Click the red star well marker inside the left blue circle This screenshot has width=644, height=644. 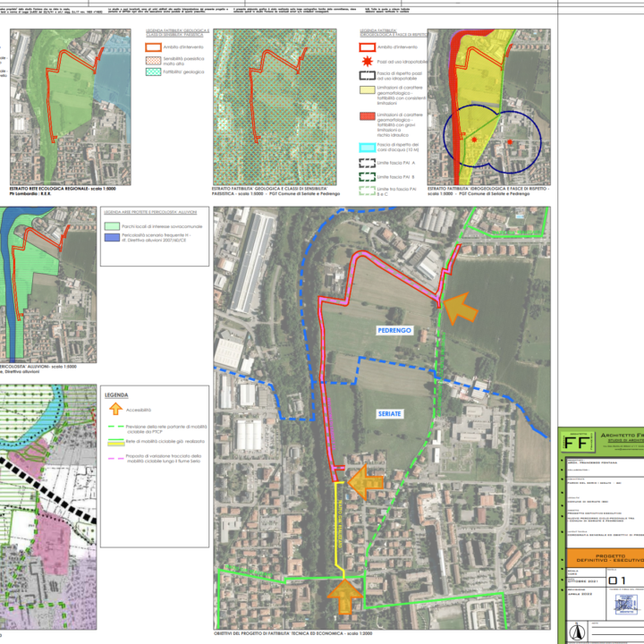(474, 140)
